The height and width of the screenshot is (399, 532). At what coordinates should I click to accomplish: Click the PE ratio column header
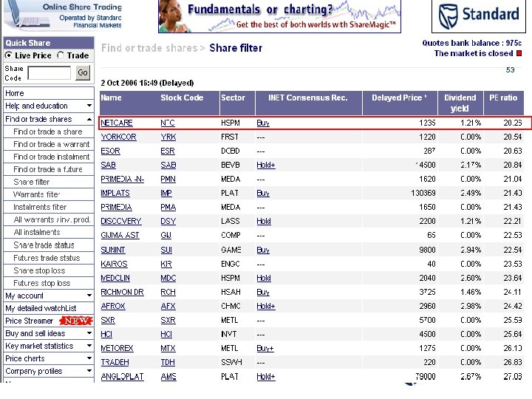tap(503, 103)
